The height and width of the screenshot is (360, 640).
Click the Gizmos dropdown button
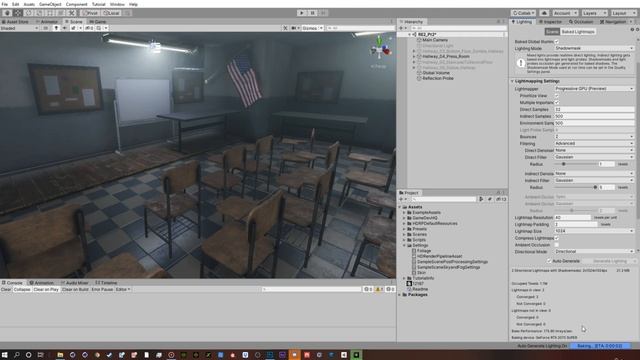312,28
